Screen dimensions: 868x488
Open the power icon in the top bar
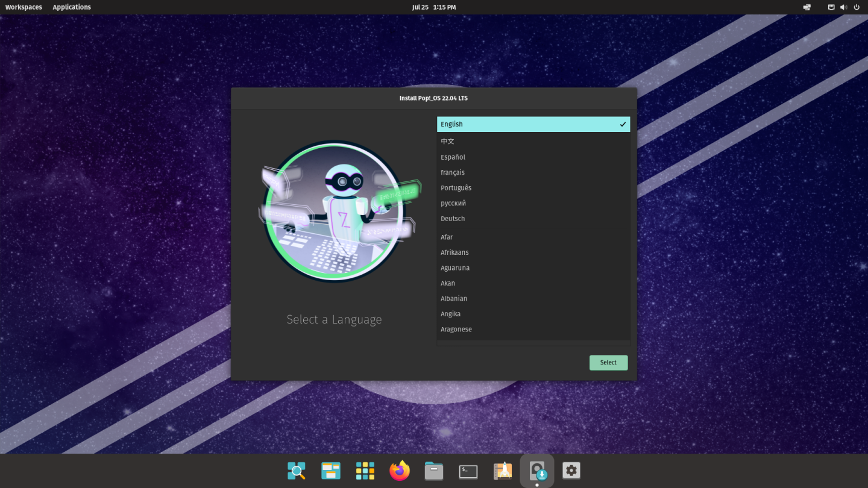tap(857, 7)
